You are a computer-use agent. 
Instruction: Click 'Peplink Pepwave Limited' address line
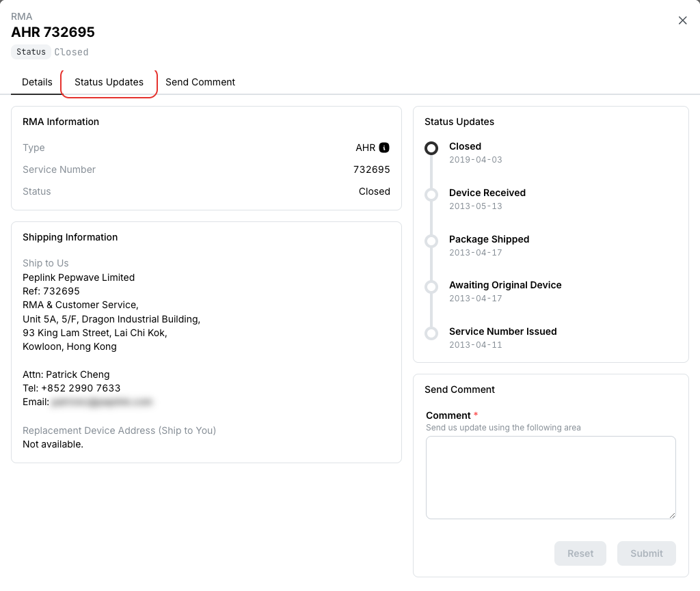[79, 277]
